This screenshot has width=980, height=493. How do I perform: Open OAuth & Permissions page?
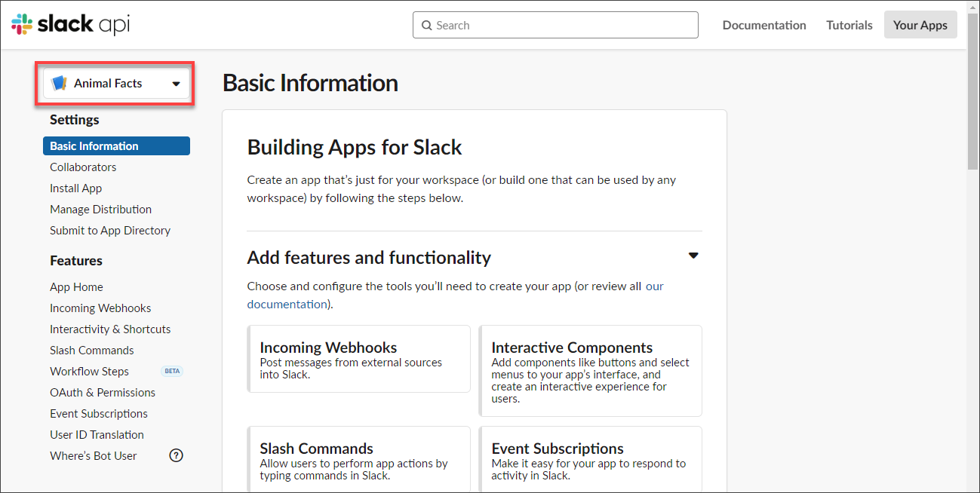pos(103,393)
